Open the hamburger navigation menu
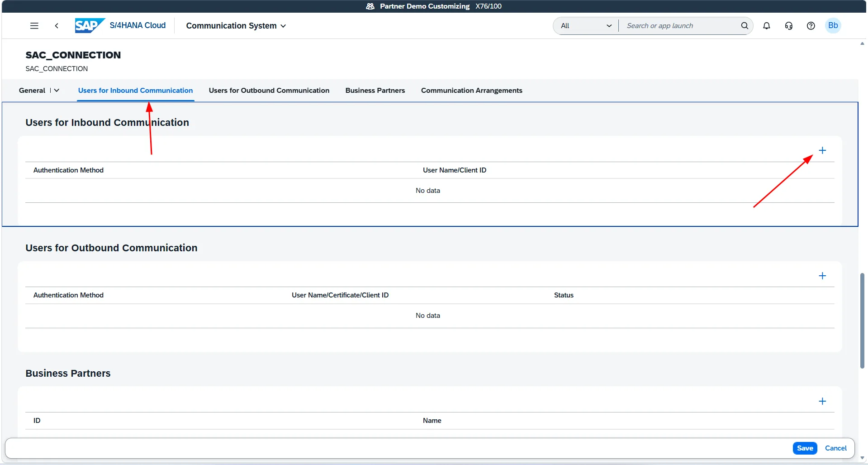This screenshot has width=868, height=465. pos(34,26)
